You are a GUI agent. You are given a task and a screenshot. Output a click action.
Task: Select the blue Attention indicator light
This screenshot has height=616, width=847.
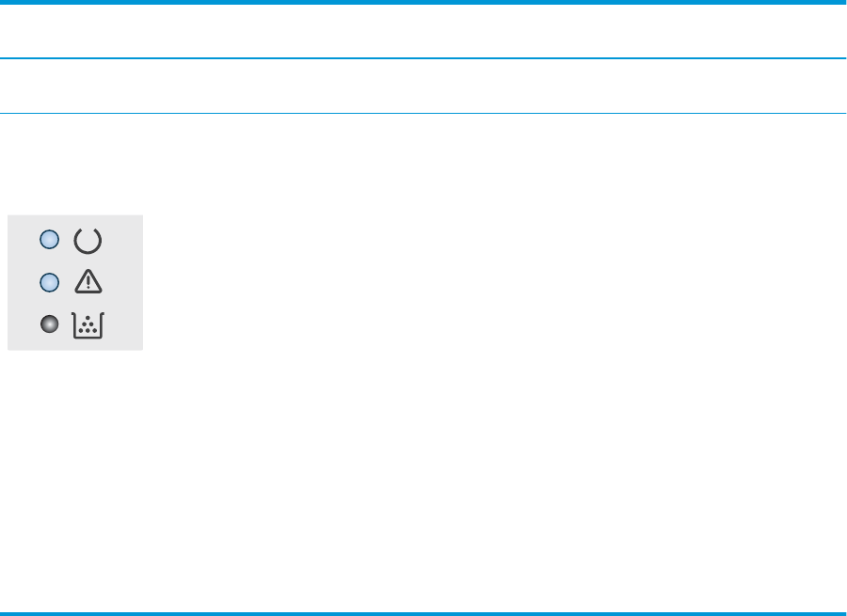pyautogui.click(x=50, y=282)
